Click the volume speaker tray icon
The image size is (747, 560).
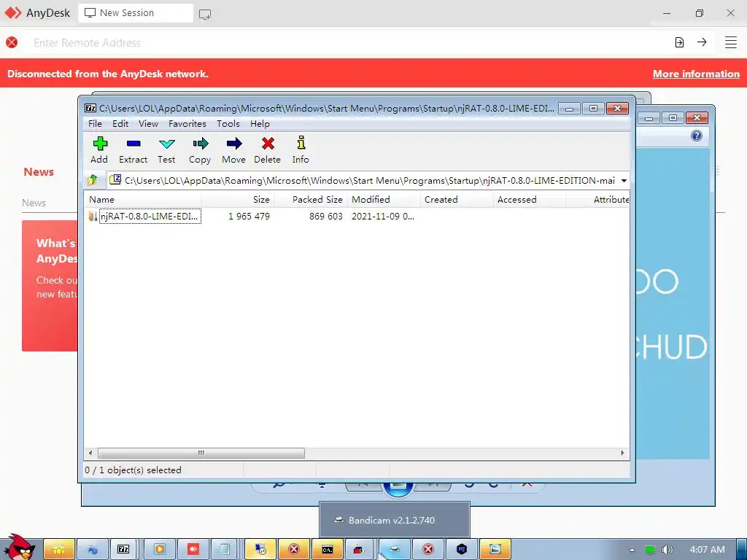pos(667,550)
